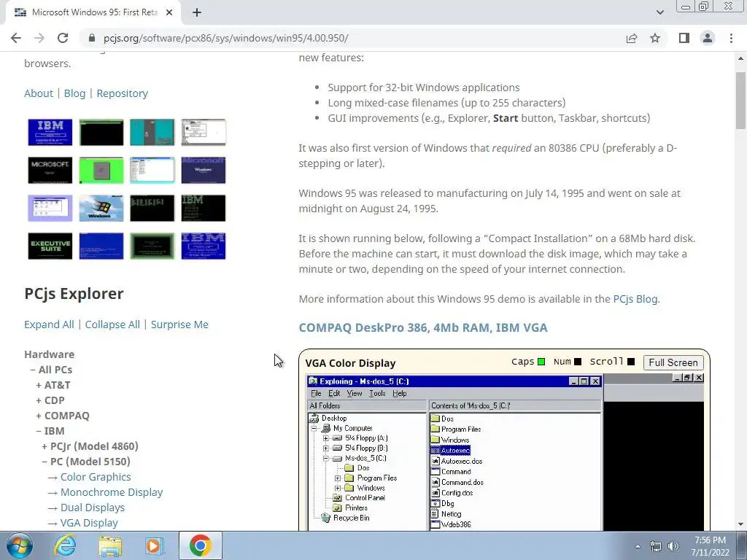Image resolution: width=747 pixels, height=560 pixels.
Task: Follow the PCjs Blog link in article
Action: (635, 299)
